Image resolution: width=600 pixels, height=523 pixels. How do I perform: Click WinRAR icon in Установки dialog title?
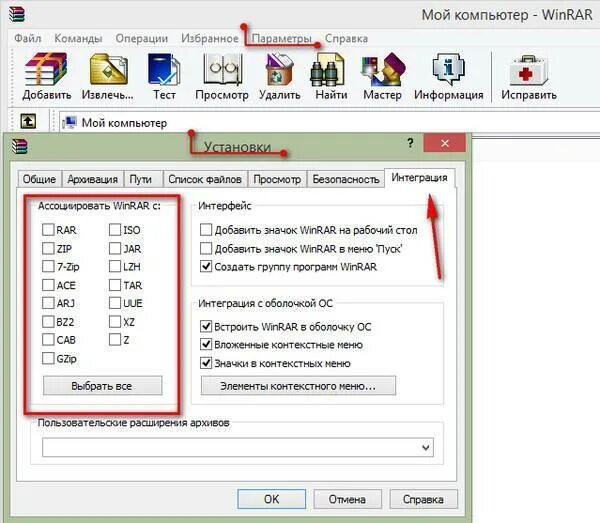tap(20, 146)
